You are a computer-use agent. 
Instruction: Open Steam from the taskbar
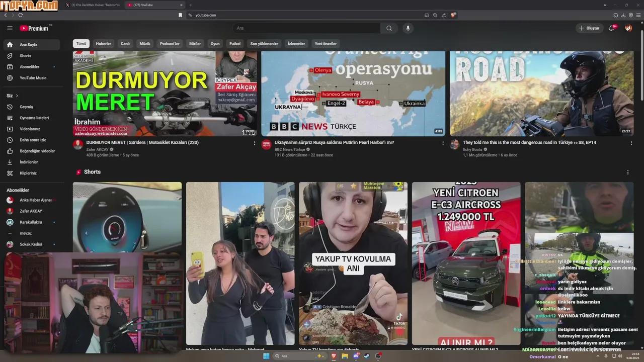pyautogui.click(x=367, y=356)
